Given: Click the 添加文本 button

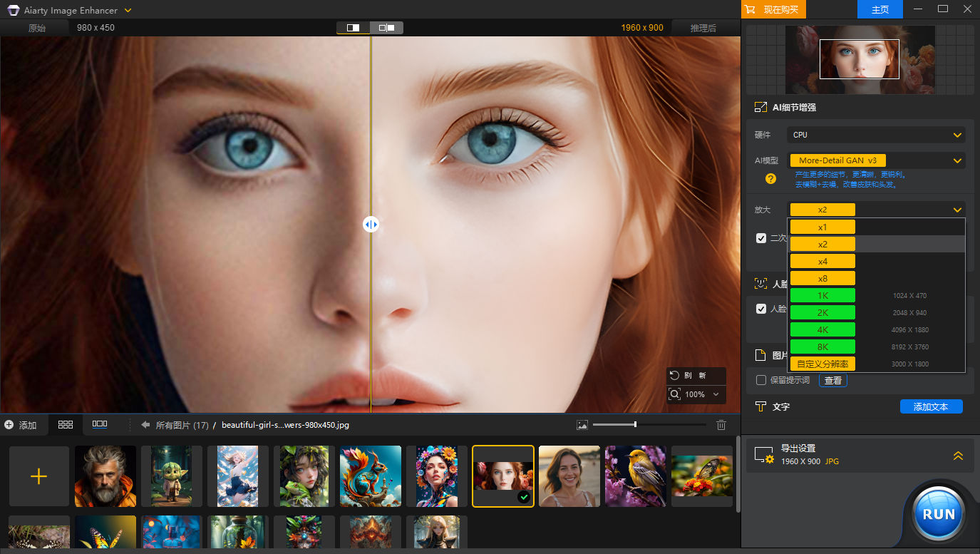Looking at the screenshot, I should pyautogui.click(x=931, y=406).
